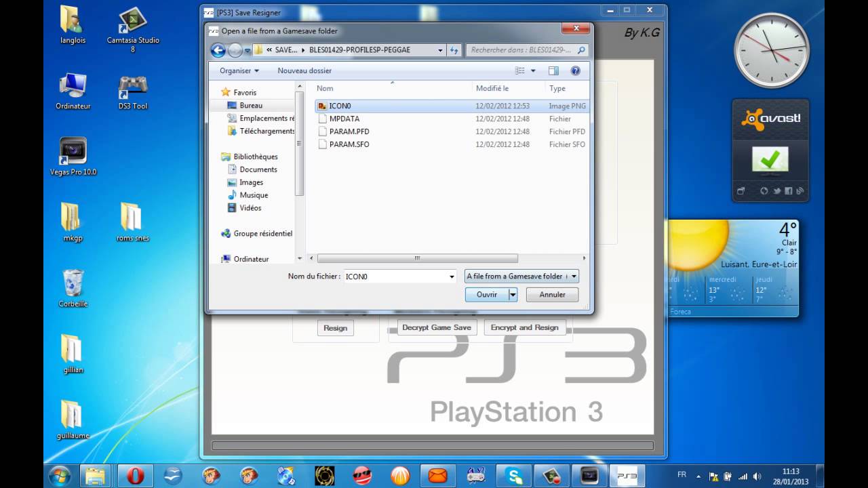This screenshot has width=868, height=488.
Task: Click the « breadcrumb overflow chevron
Action: [269, 50]
